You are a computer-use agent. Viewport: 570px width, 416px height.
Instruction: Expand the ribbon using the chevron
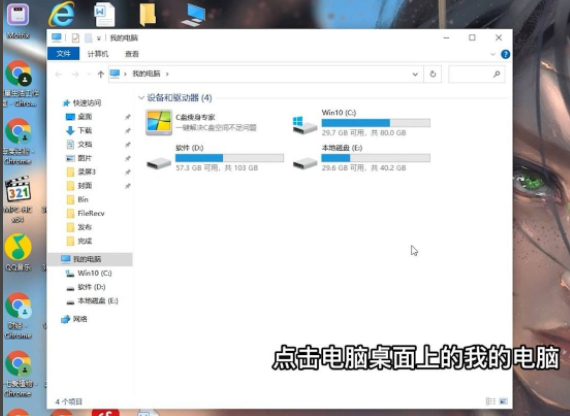tap(493, 55)
